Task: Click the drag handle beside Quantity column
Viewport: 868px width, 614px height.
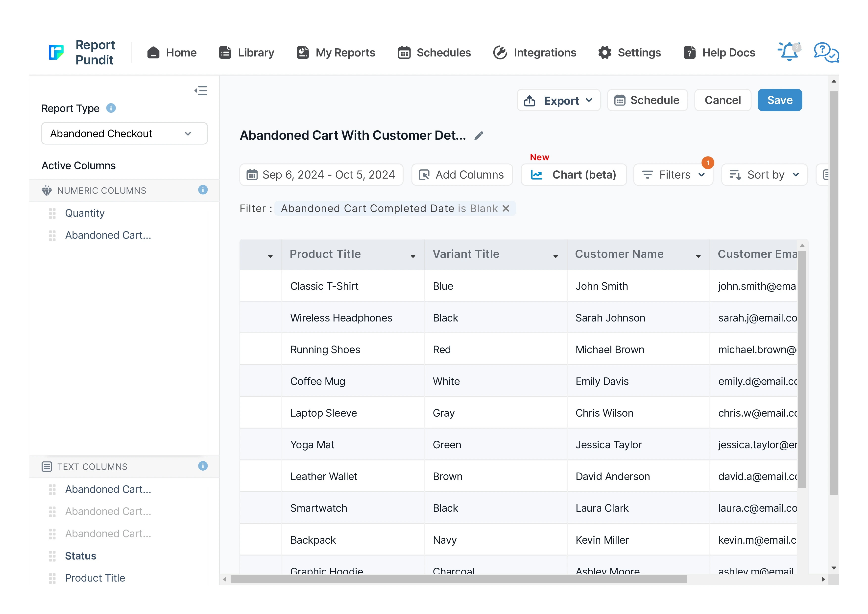Action: click(52, 213)
